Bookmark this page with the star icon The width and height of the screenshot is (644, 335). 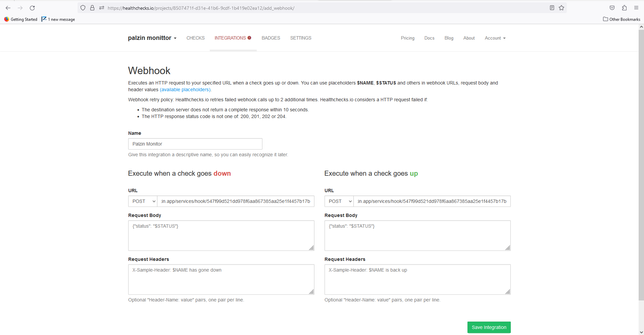tap(561, 8)
